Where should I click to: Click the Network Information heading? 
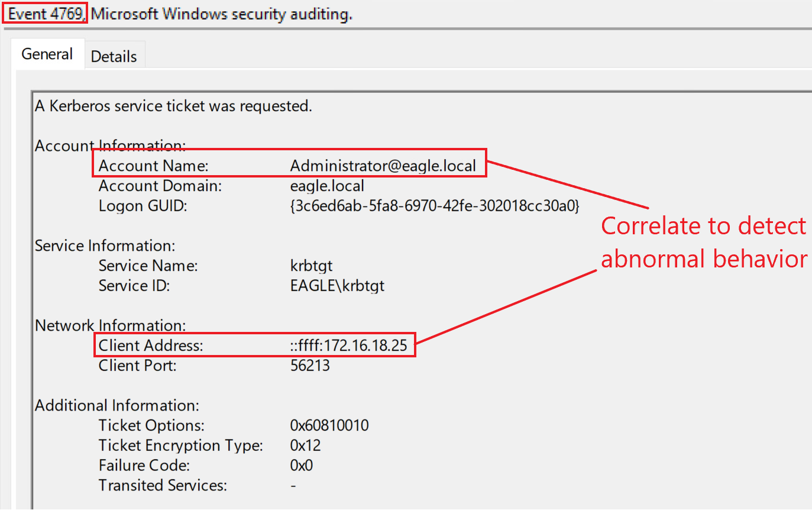(111, 325)
